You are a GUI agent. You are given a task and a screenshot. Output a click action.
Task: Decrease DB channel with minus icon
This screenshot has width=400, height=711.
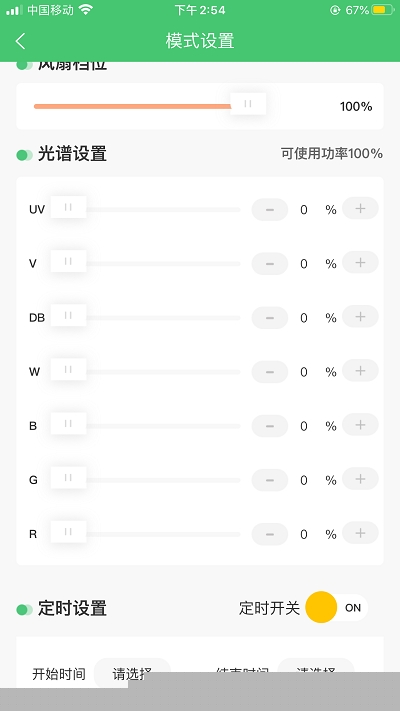[x=270, y=317]
